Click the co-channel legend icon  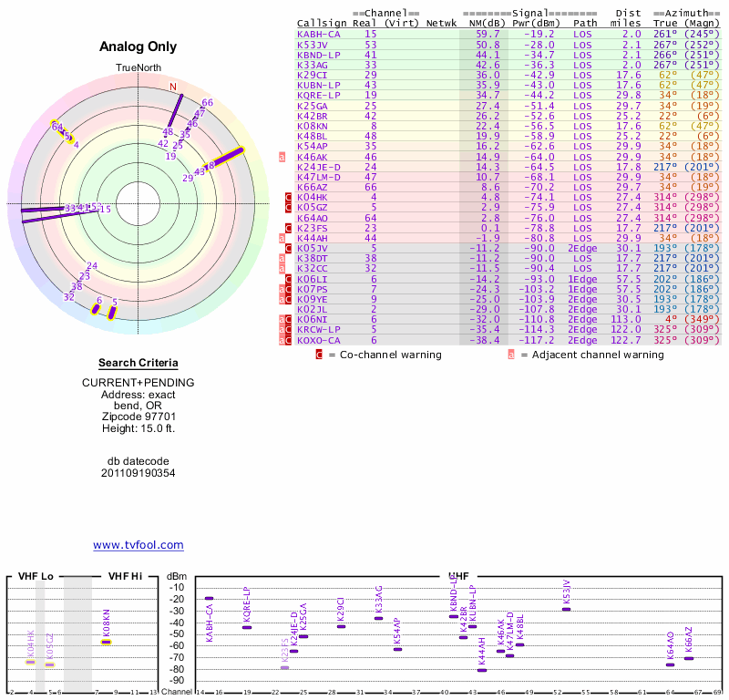coord(319,355)
